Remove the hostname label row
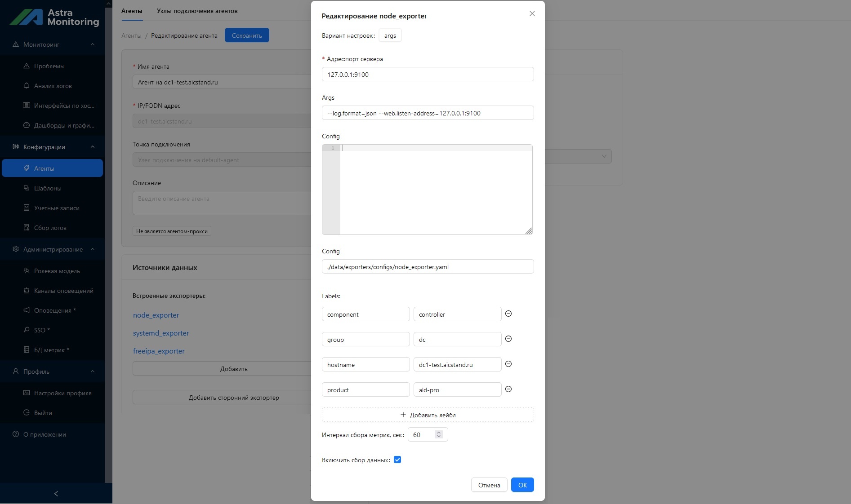The height and width of the screenshot is (504, 851). click(x=508, y=364)
